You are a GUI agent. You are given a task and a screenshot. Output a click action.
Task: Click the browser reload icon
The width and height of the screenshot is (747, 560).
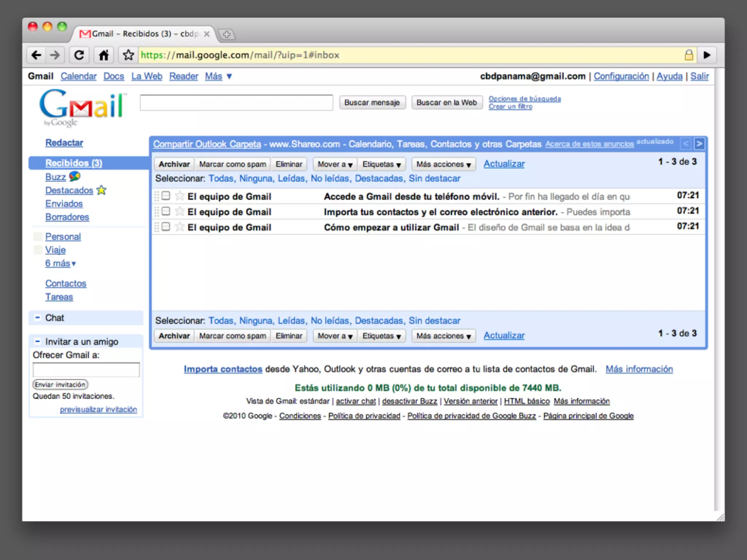[x=79, y=55]
